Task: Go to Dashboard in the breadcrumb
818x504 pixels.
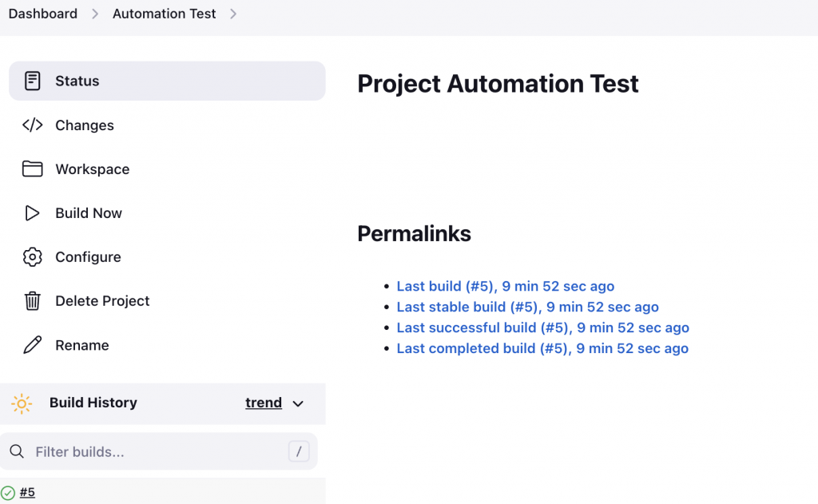Action: pos(43,14)
